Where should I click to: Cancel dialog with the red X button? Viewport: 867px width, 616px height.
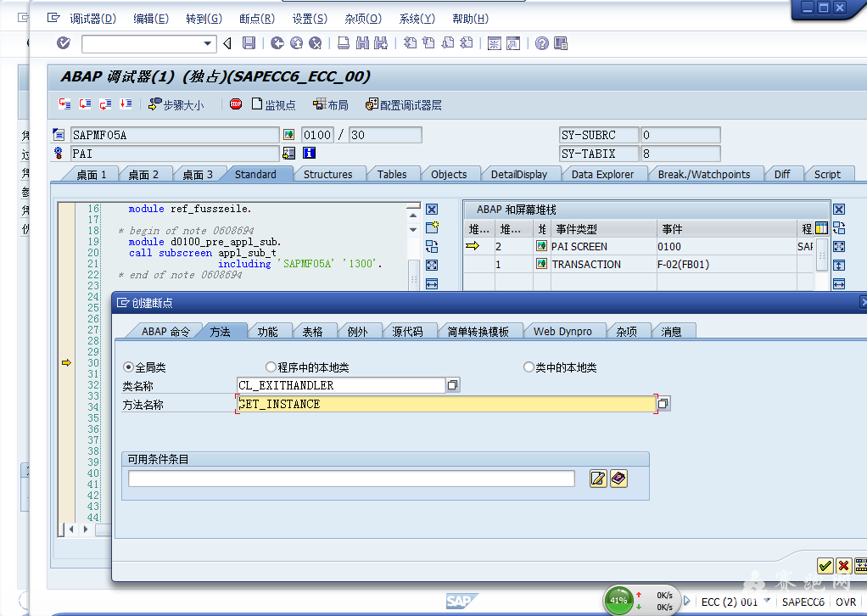[x=844, y=565]
